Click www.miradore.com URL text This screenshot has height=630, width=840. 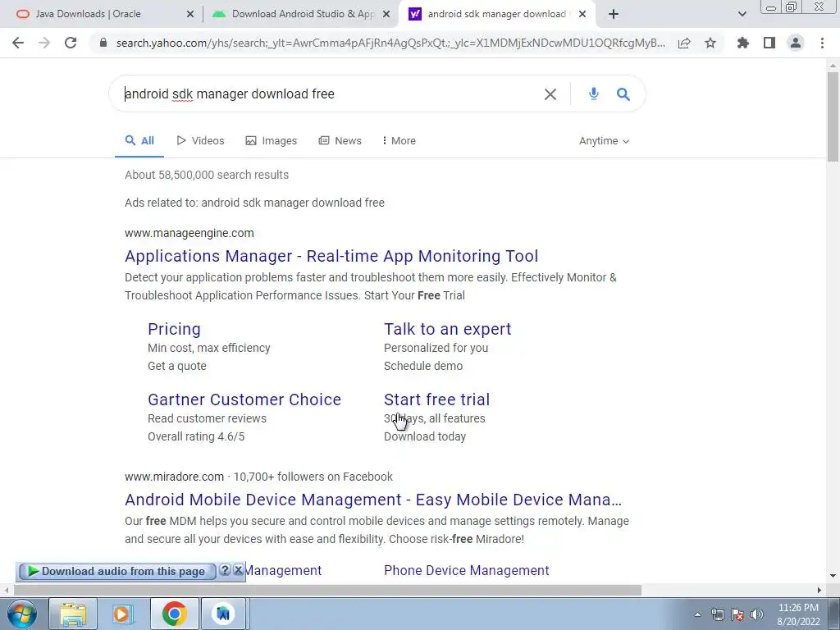click(174, 477)
